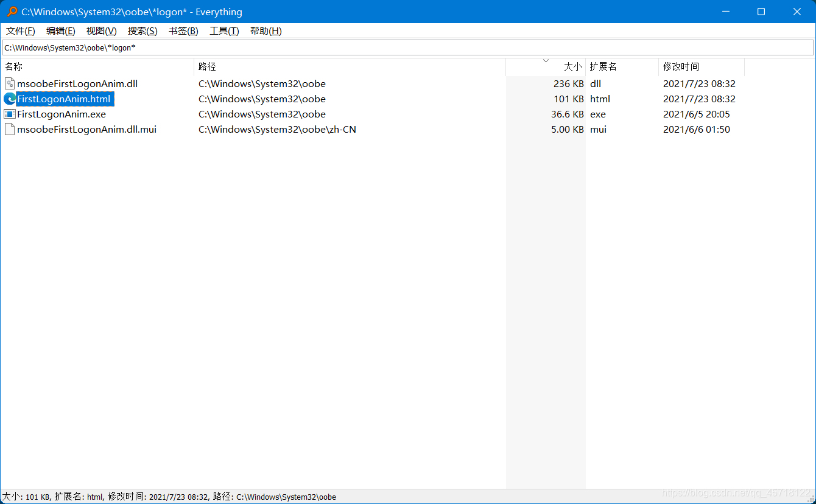This screenshot has width=816, height=504.
Task: Click the 36.6 KB size value
Action: 567,114
